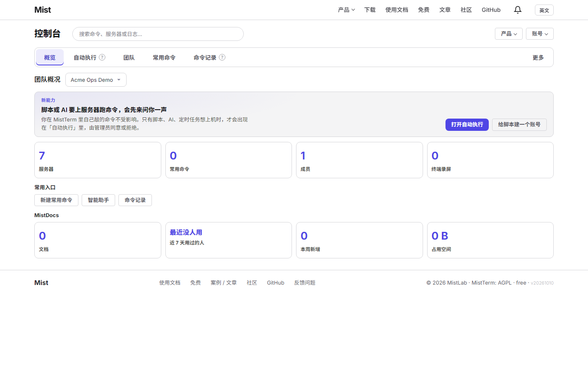This screenshot has height=368, width=588.
Task: Open GitHub link in top navigation
Action: 491,10
